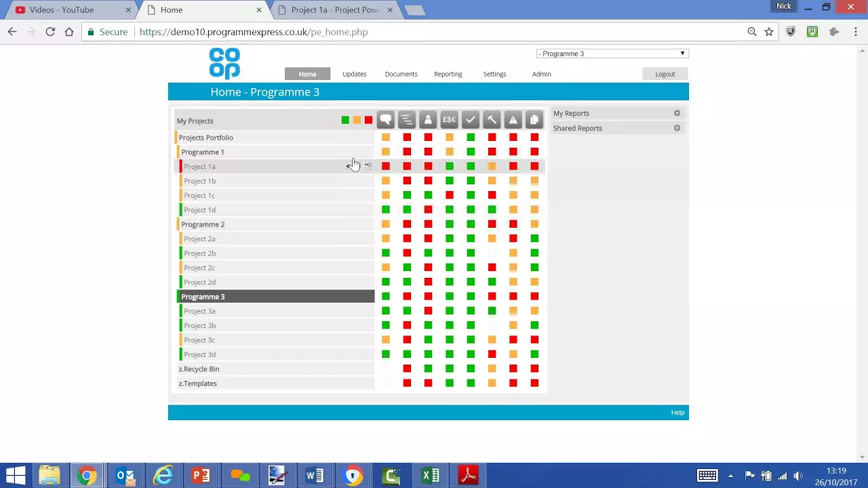The height and width of the screenshot is (488, 868).
Task: Close the Videos - YouTube tab
Action: pos(128,10)
